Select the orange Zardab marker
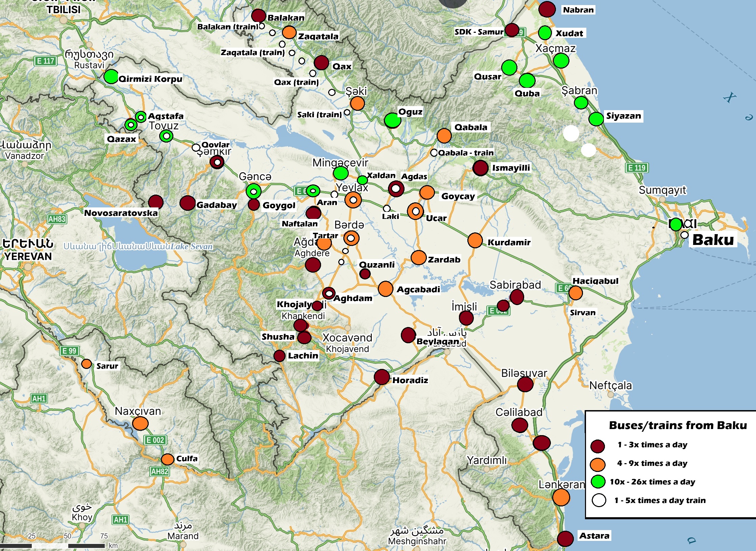This screenshot has width=756, height=551. 418,258
